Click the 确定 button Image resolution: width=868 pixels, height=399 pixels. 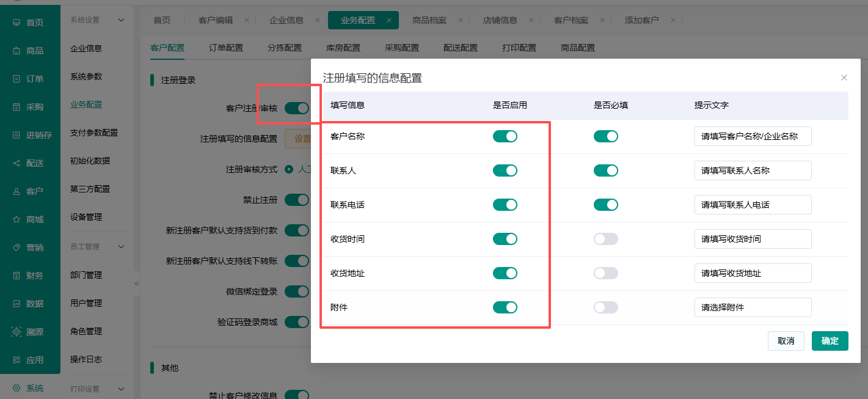pyautogui.click(x=830, y=341)
